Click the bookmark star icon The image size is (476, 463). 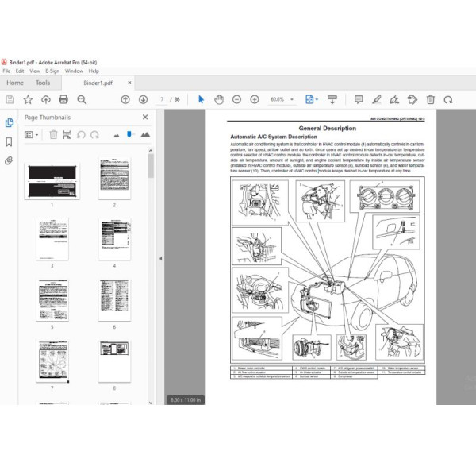pyautogui.click(x=28, y=99)
